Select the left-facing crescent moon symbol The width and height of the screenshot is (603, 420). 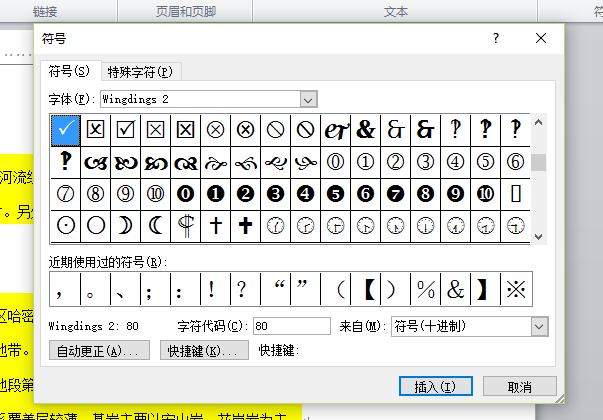point(155,226)
